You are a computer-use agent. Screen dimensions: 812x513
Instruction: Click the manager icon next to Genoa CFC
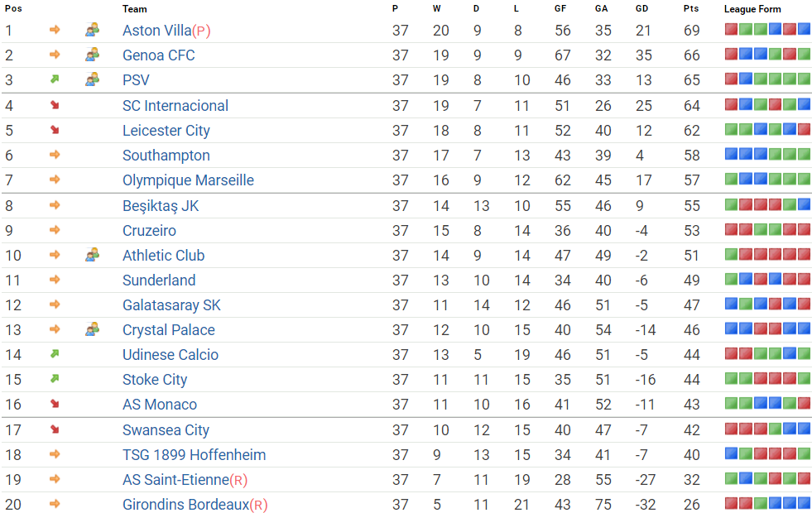coord(92,55)
